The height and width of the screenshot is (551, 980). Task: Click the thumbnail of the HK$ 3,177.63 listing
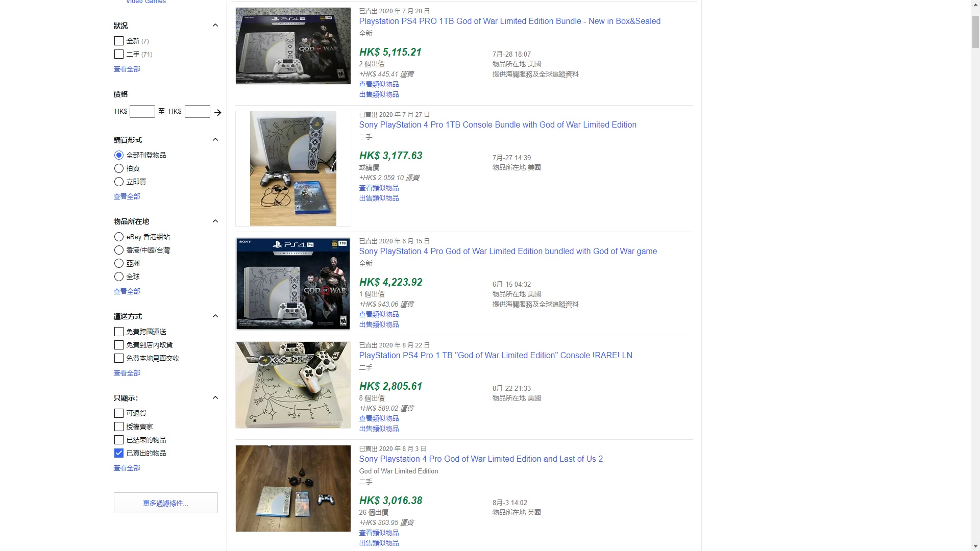[x=293, y=168]
